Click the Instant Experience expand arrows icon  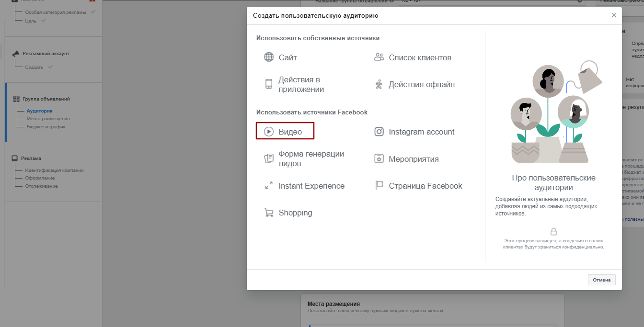coord(269,186)
